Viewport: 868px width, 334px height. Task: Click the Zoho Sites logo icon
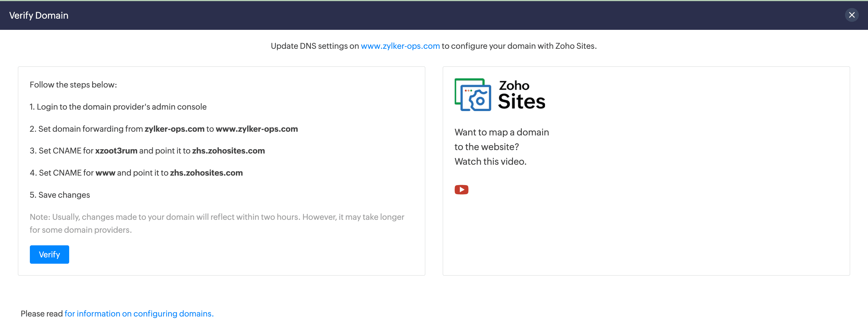(x=473, y=95)
